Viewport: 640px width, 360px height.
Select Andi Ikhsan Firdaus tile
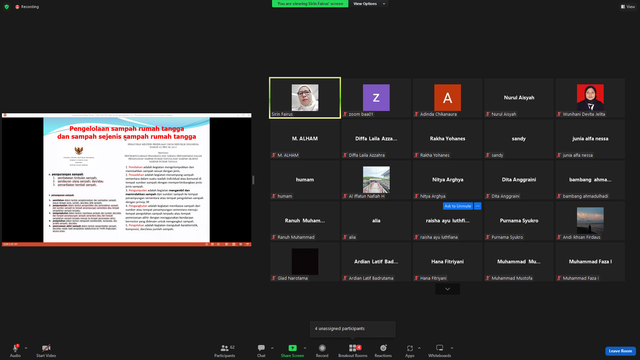590,221
